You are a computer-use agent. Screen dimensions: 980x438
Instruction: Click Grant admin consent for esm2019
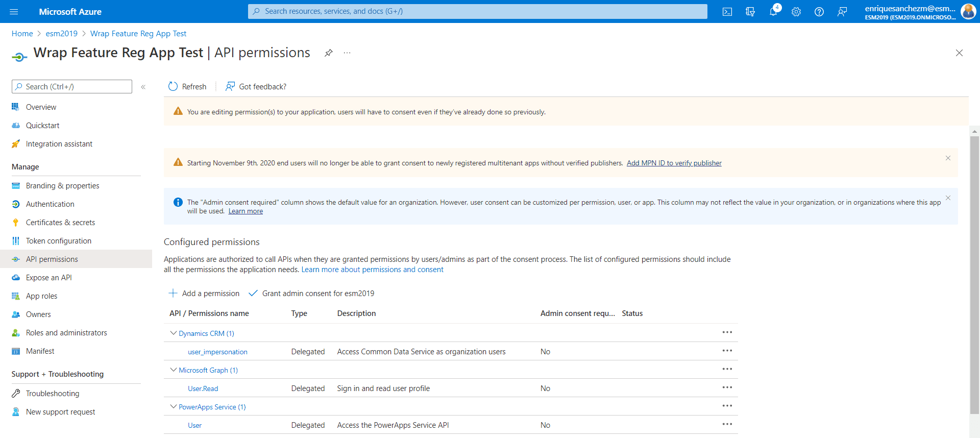point(311,294)
